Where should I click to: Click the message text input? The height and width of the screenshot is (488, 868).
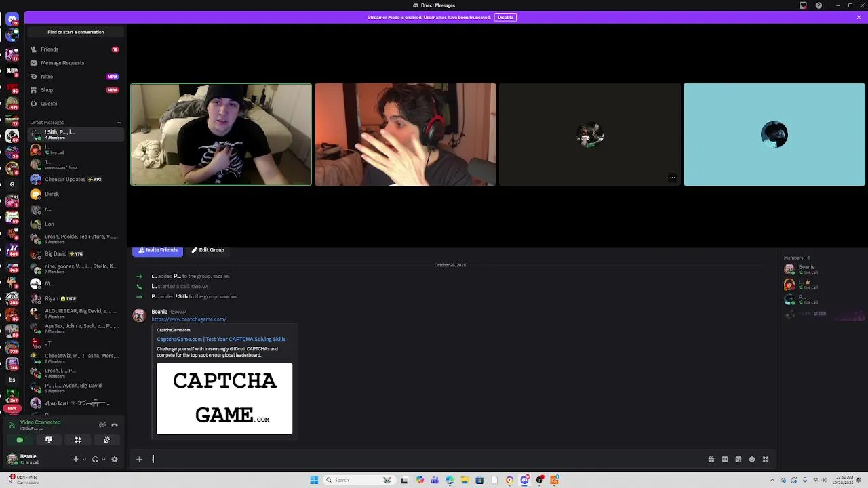click(x=426, y=460)
